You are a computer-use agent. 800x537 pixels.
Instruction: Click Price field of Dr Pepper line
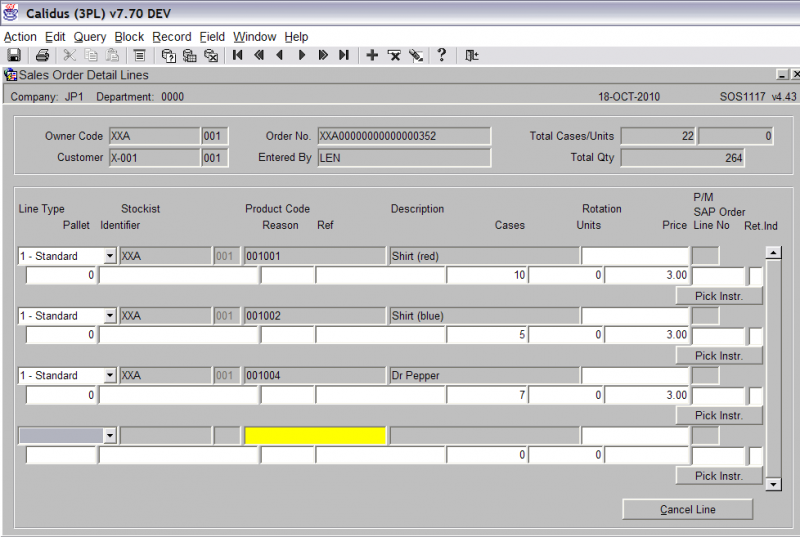click(x=647, y=395)
